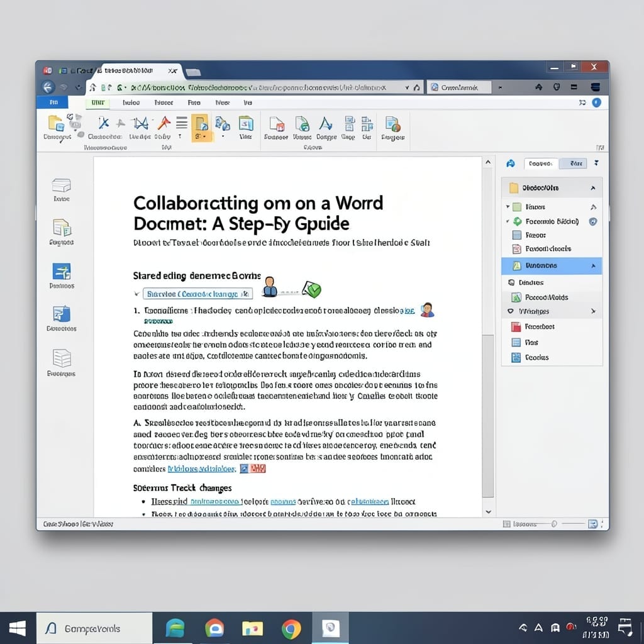
Task: Click the highlighted yellow document icon in ribbon
Action: [201, 123]
